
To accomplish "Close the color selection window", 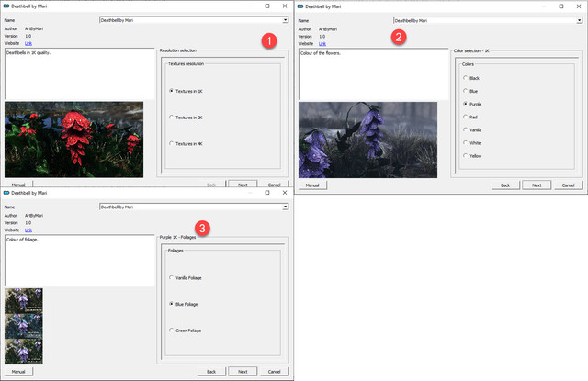I will [579, 6].
